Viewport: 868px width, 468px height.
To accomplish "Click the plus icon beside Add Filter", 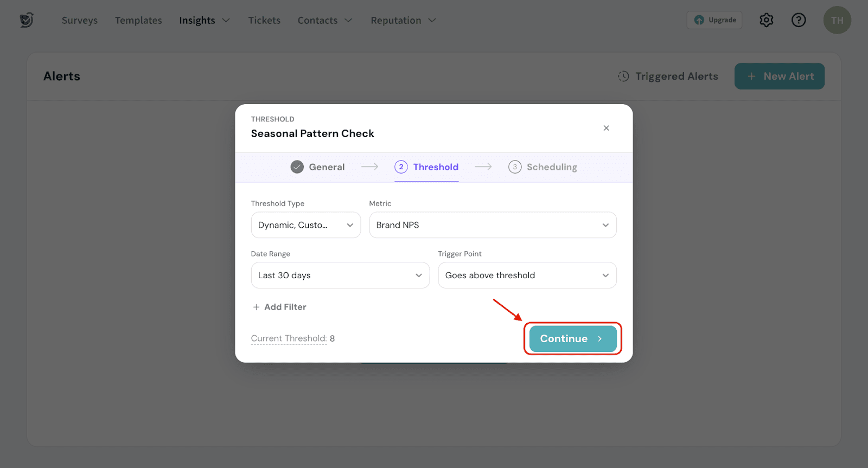I will point(256,307).
